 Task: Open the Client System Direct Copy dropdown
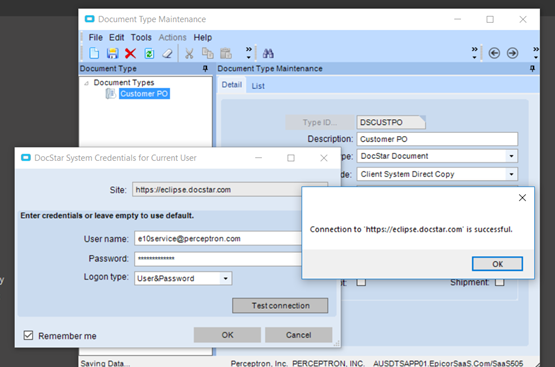[x=511, y=174]
